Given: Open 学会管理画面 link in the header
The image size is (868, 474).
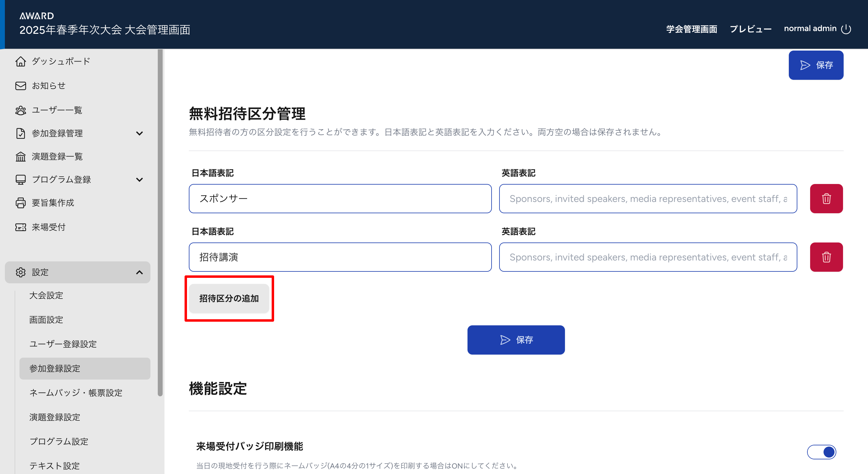Looking at the screenshot, I should click(x=691, y=29).
